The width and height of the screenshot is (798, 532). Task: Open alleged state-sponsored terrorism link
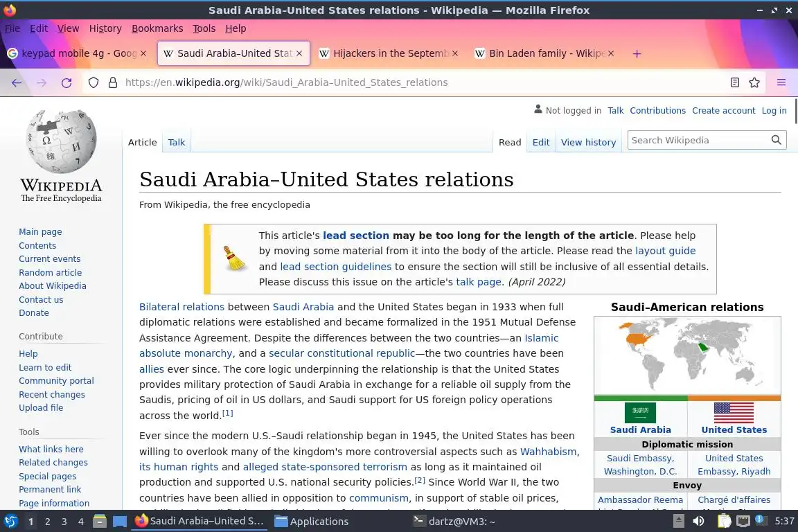click(x=325, y=467)
